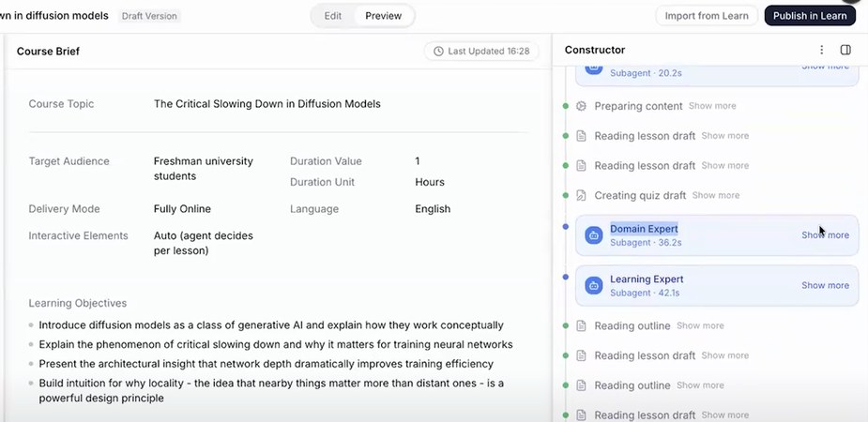Click the Course Brief heading
This screenshot has height=422, width=868.
pyautogui.click(x=48, y=52)
